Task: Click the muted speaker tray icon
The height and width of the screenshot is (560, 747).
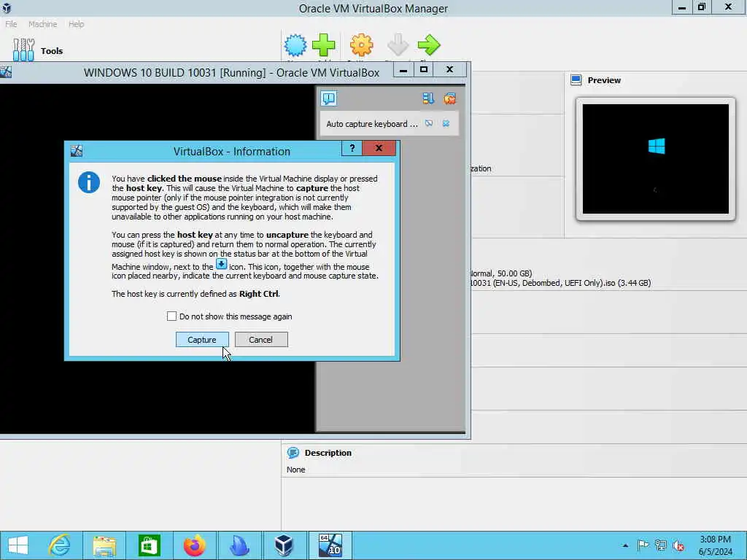Action: pos(678,545)
